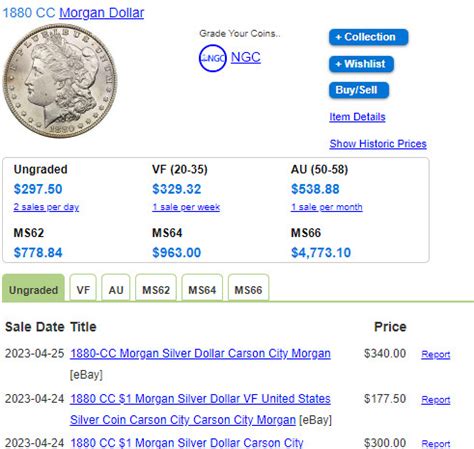This screenshot has width=474, height=449.
Task: Open Item Details link
Action: coord(357,117)
